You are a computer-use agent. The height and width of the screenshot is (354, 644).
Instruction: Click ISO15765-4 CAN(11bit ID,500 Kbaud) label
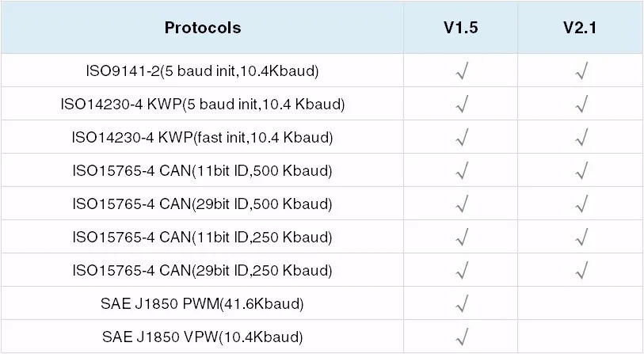202,170
